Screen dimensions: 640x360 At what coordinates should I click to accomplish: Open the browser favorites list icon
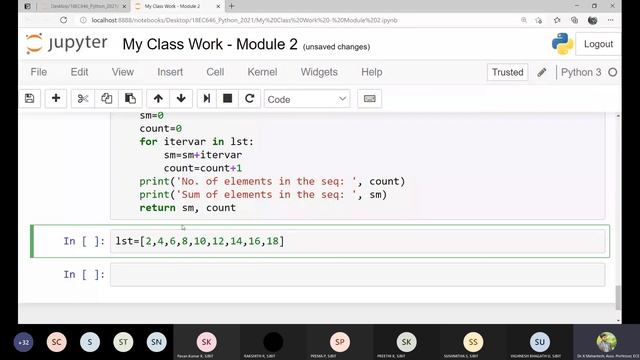pos(557,20)
